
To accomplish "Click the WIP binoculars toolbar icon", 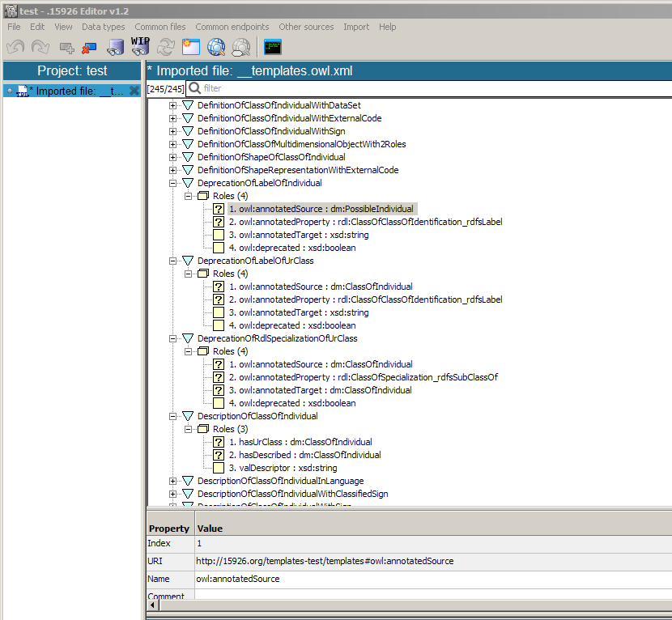I will 141,45.
